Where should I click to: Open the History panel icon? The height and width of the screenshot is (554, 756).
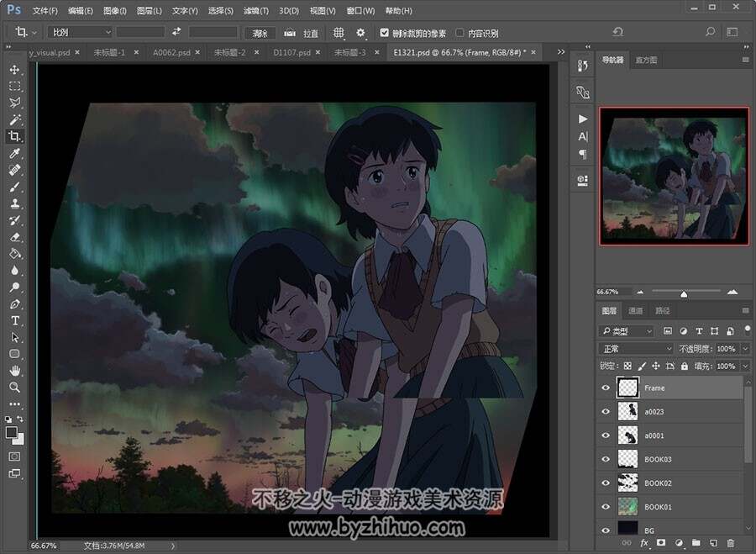[x=582, y=66]
